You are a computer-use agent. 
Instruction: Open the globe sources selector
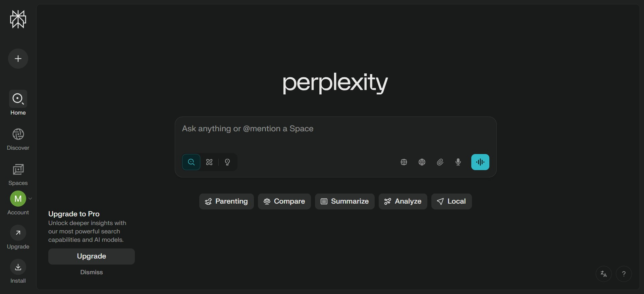[422, 162]
